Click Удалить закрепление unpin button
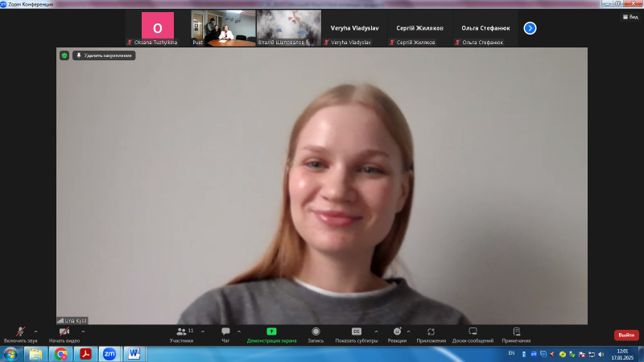 tap(104, 56)
